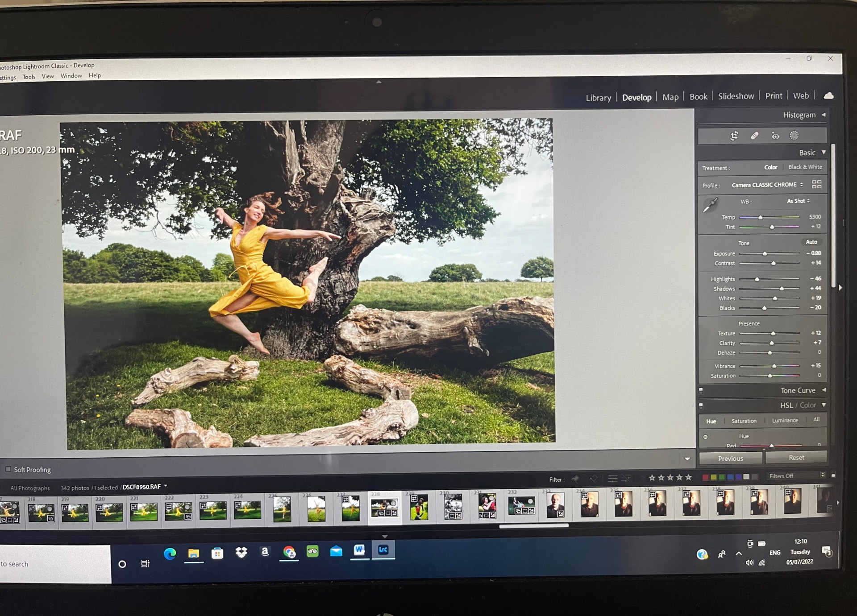Open the Profile Browser grid icon

tap(816, 184)
